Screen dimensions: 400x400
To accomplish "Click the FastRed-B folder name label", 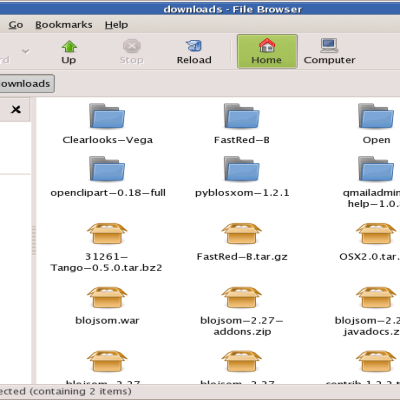I will 242,140.
